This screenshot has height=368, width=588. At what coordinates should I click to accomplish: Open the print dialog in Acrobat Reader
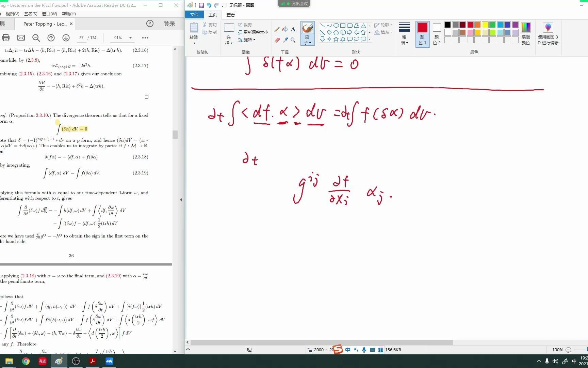[6, 38]
